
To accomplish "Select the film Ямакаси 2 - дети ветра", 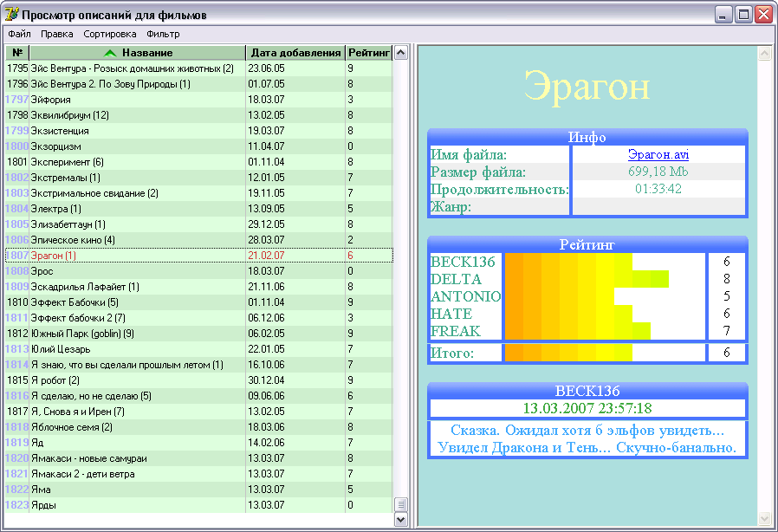I will pos(199,474).
